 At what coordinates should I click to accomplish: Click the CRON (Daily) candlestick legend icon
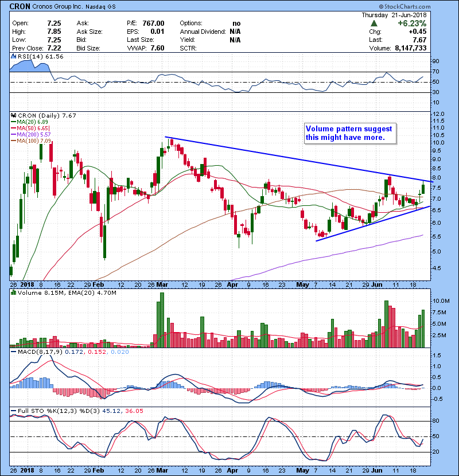14,115
